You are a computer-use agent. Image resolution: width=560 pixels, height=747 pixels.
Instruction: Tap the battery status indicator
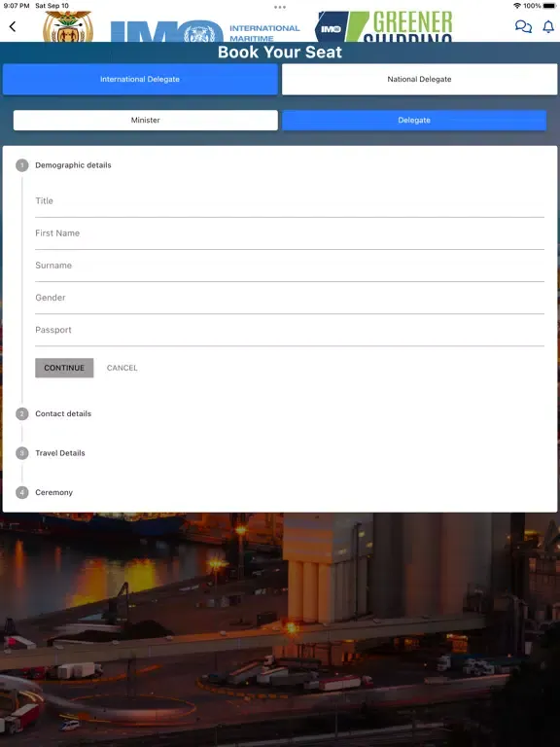[x=549, y=6]
